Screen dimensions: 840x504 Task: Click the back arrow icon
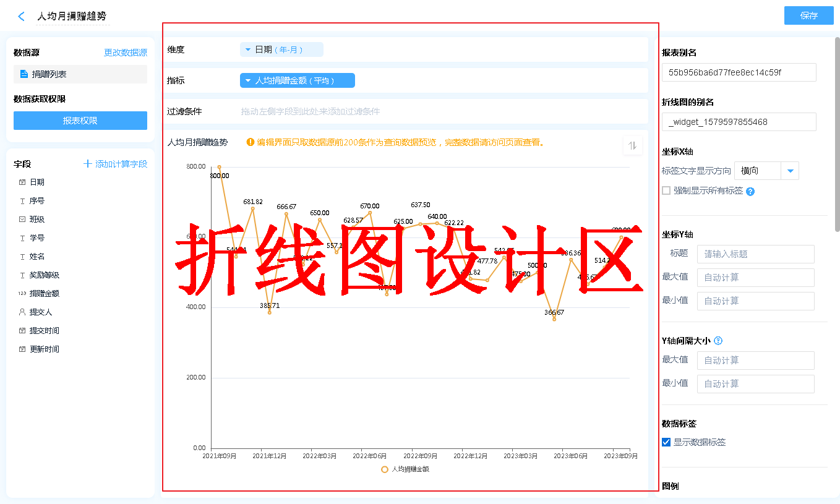point(22,17)
